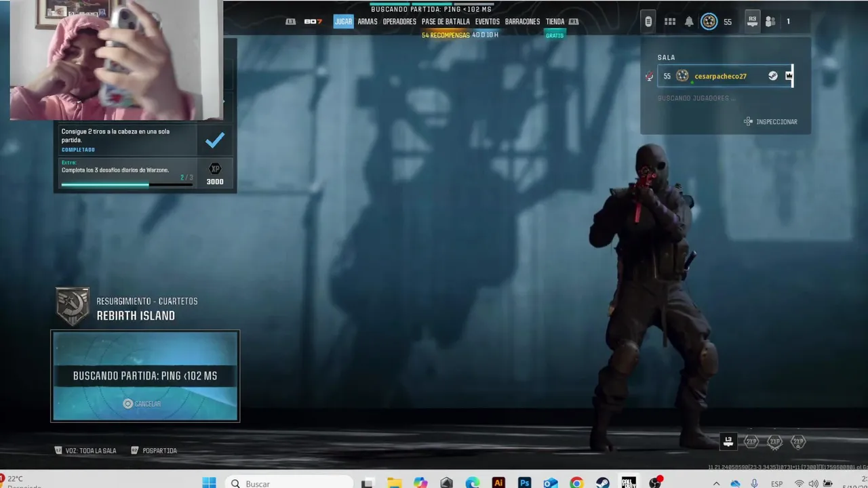Click the party leader crown icon
The width and height of the screenshot is (868, 488).
tap(789, 76)
